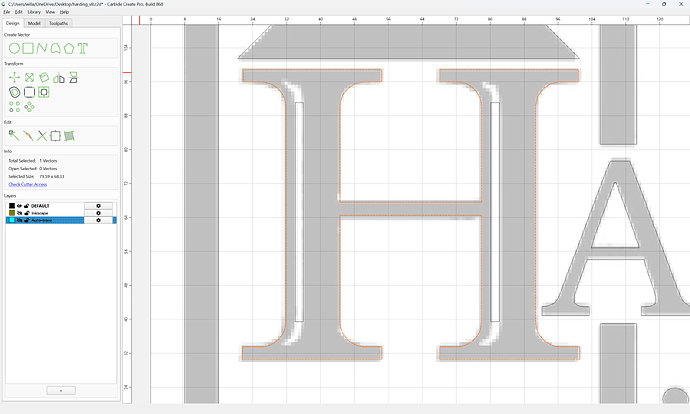Open the Library menu

[x=34, y=12]
